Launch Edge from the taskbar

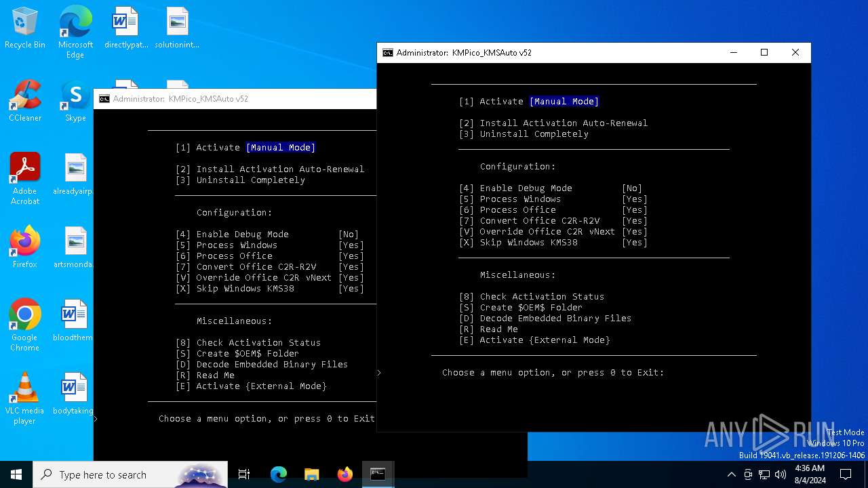[x=279, y=474]
